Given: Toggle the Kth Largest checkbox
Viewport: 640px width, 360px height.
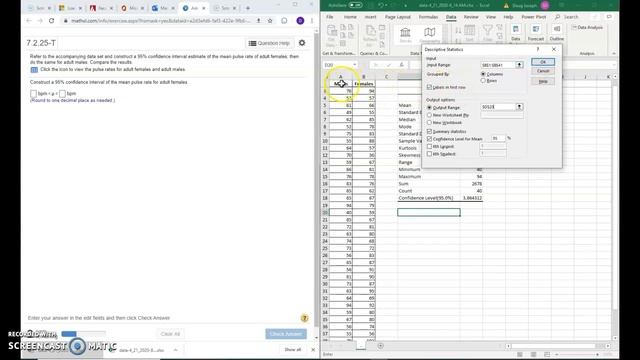Looking at the screenshot, I should [x=429, y=146].
